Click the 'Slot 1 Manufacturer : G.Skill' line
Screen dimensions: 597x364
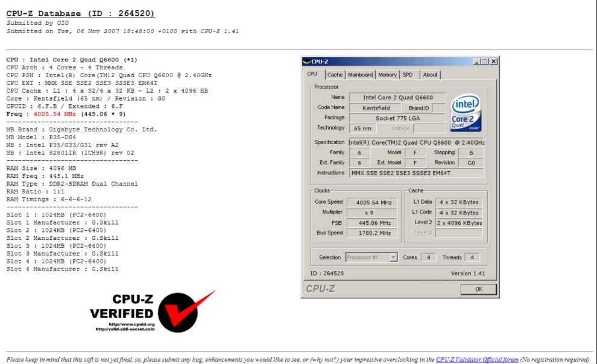click(x=63, y=222)
